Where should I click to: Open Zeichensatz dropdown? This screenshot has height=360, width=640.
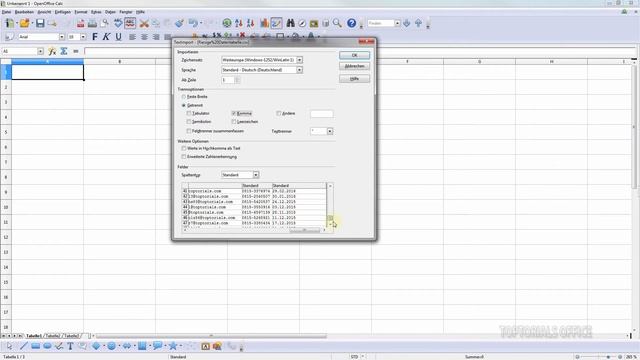click(x=299, y=60)
